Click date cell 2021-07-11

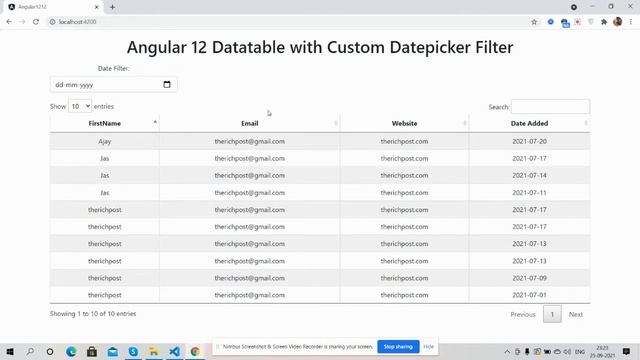click(x=529, y=193)
